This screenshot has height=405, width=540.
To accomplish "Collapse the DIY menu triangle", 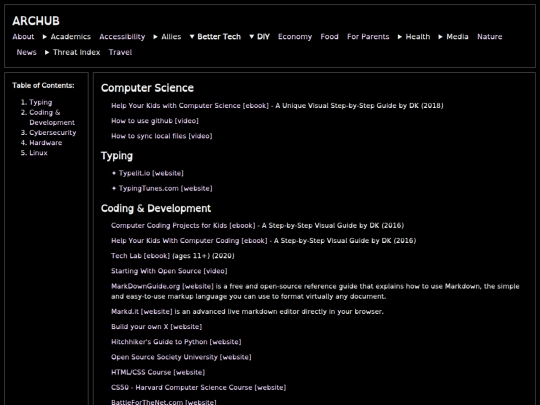I will [251, 37].
